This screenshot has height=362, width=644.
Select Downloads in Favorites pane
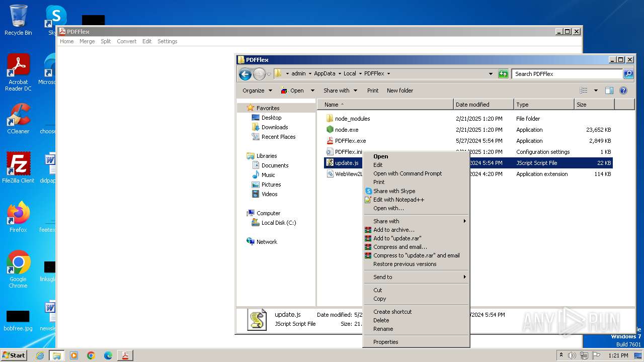tap(275, 127)
